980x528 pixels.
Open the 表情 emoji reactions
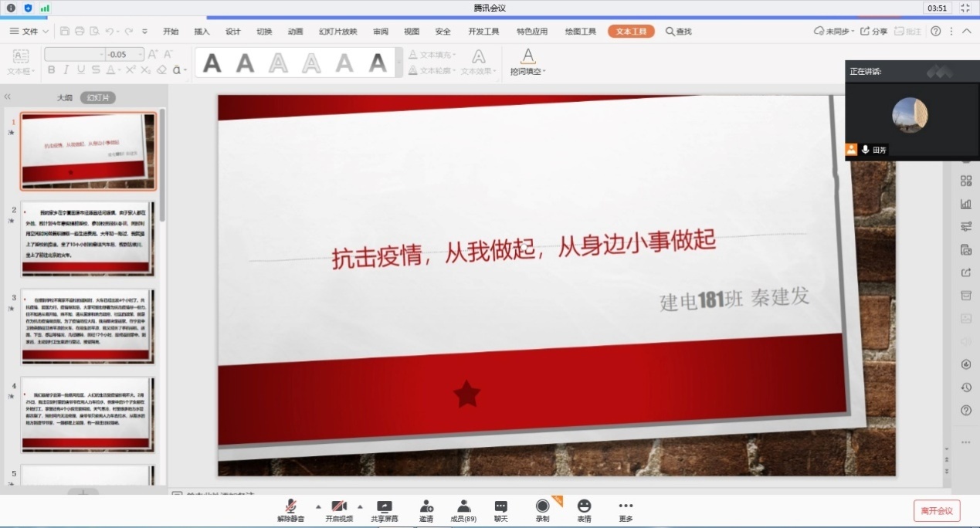tap(584, 510)
